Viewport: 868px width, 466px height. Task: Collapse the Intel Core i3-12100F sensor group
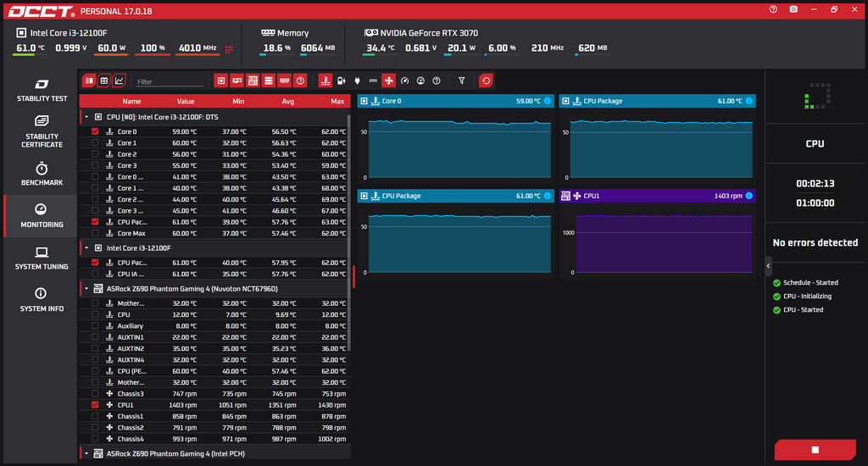tap(86, 248)
